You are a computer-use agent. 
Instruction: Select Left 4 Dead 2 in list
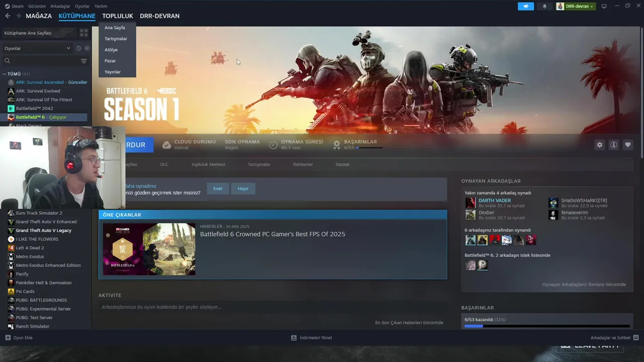(30, 248)
